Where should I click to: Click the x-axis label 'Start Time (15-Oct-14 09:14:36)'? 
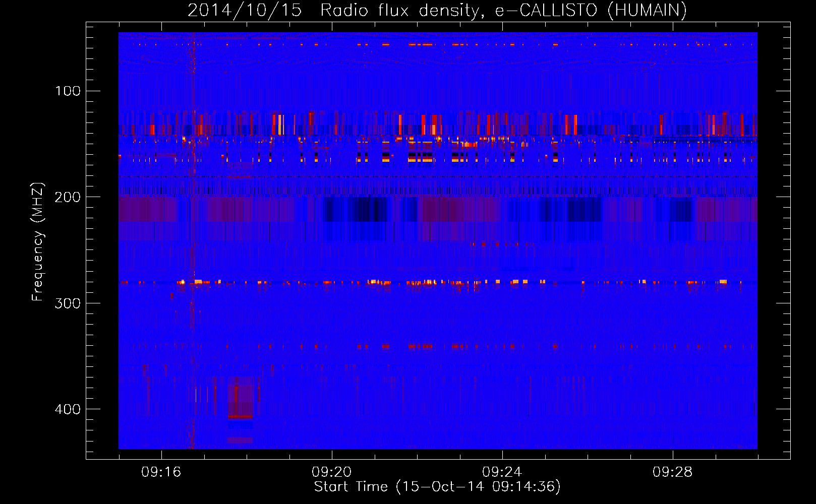pos(437,487)
